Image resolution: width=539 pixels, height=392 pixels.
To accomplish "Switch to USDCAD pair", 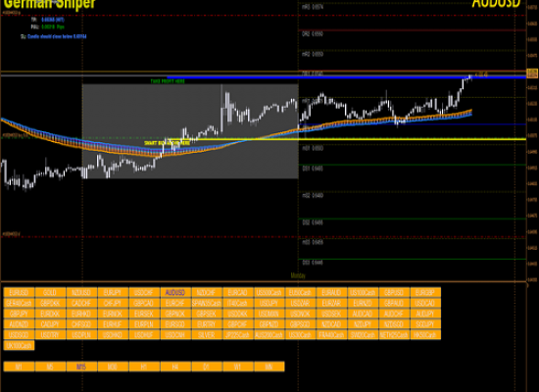I will point(425,303).
